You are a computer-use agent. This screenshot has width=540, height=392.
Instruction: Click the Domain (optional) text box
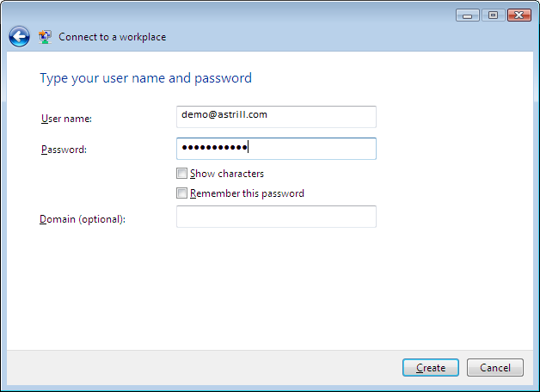click(276, 217)
